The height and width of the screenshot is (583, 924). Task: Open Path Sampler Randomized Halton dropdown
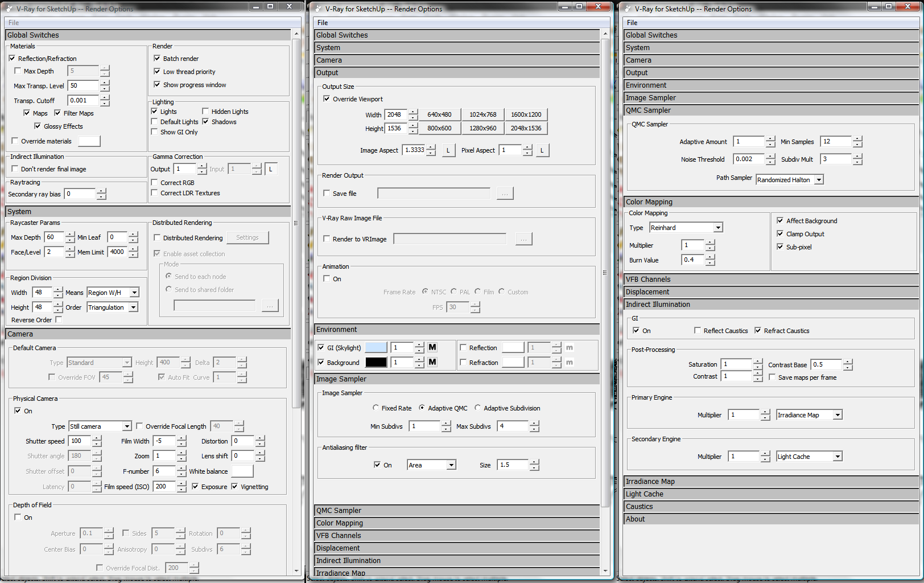819,180
